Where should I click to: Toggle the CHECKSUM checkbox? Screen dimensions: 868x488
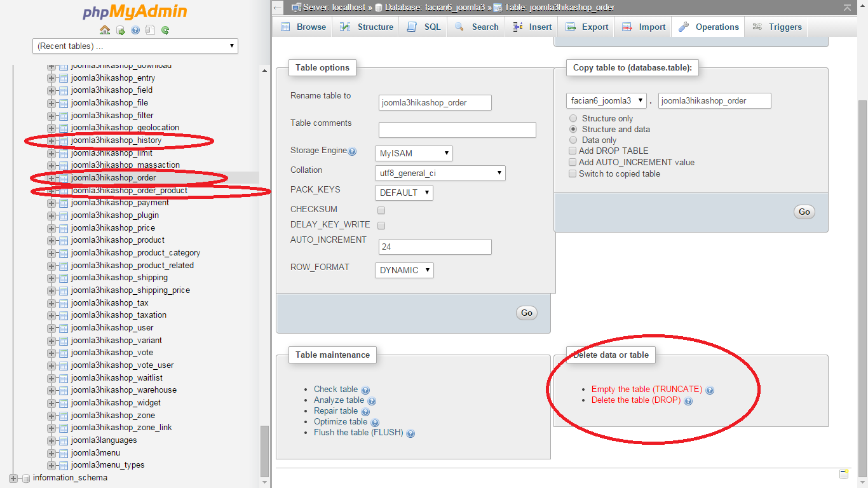tap(381, 210)
